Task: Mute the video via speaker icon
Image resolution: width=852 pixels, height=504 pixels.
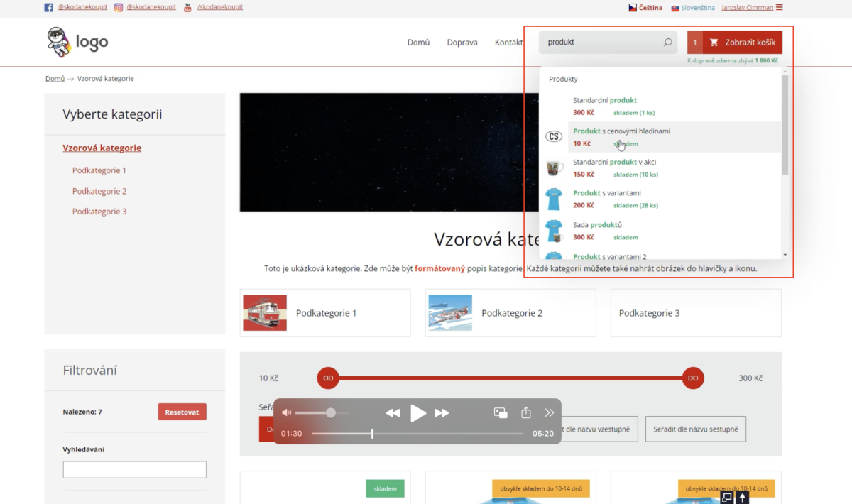Action: (287, 412)
